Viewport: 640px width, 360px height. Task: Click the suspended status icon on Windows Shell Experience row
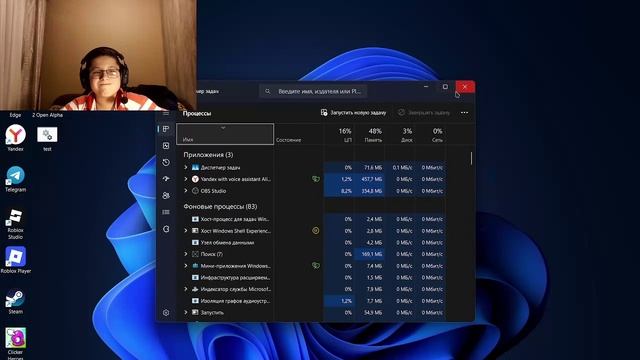coord(316,231)
